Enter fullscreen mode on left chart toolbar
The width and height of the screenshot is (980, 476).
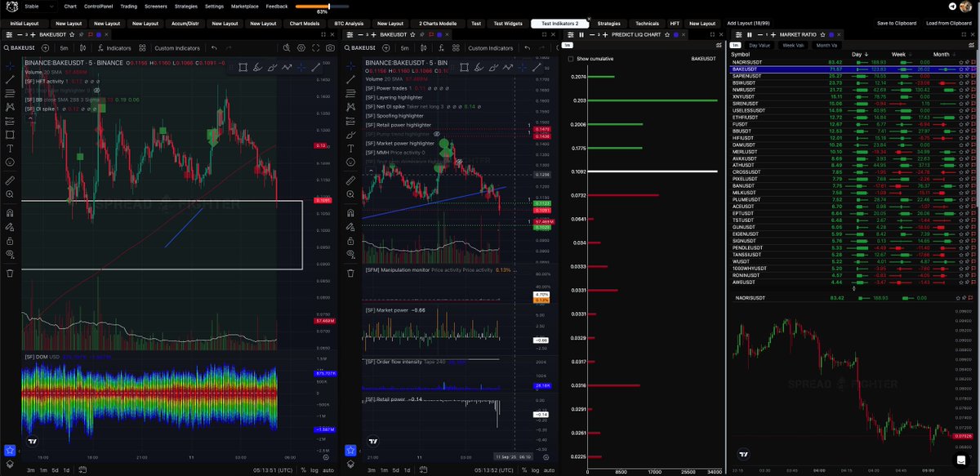(x=314, y=48)
